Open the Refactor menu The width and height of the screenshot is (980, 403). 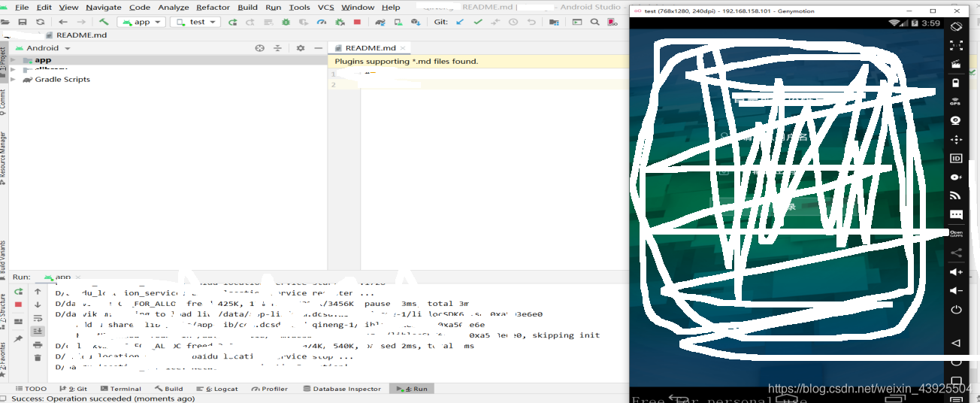[213, 7]
